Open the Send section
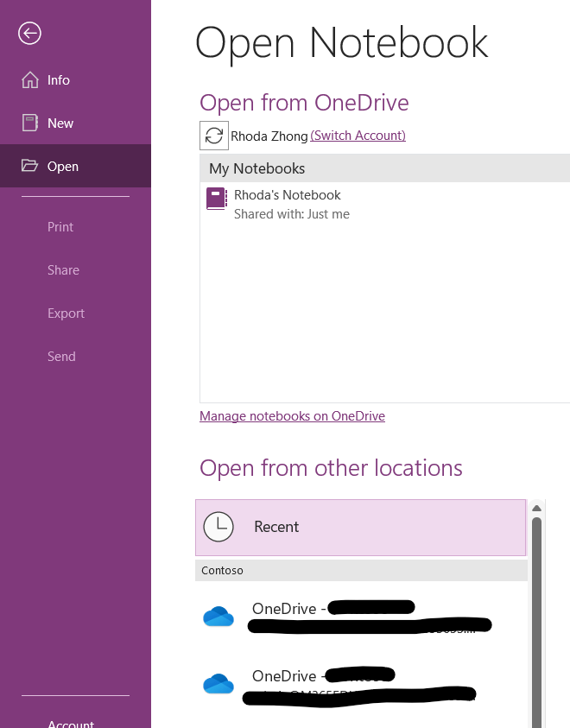The width and height of the screenshot is (570, 728). coord(60,356)
